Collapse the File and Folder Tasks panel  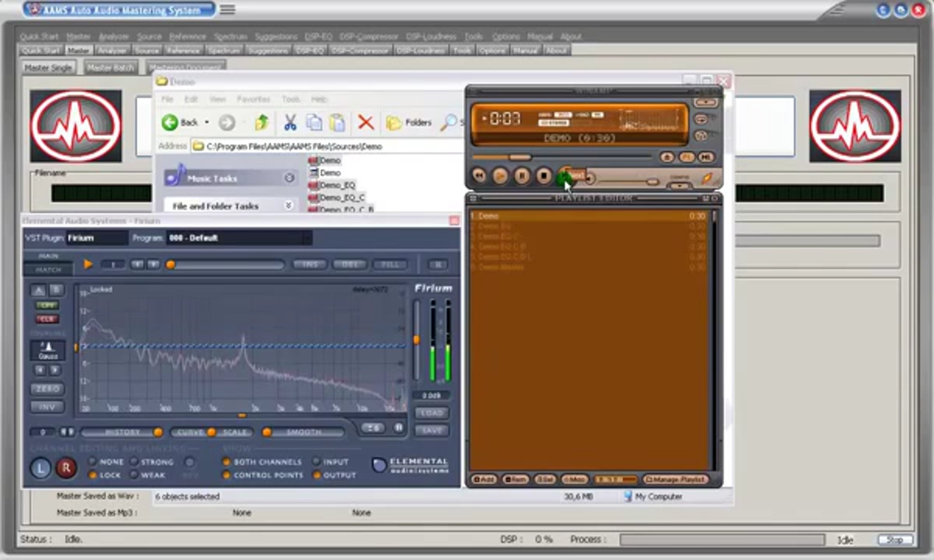click(288, 205)
